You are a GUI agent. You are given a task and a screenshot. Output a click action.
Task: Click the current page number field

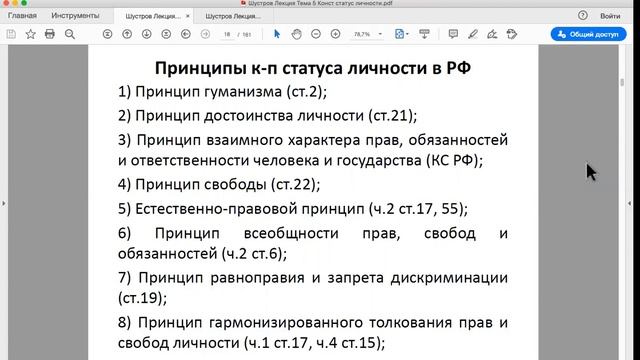coord(227,34)
